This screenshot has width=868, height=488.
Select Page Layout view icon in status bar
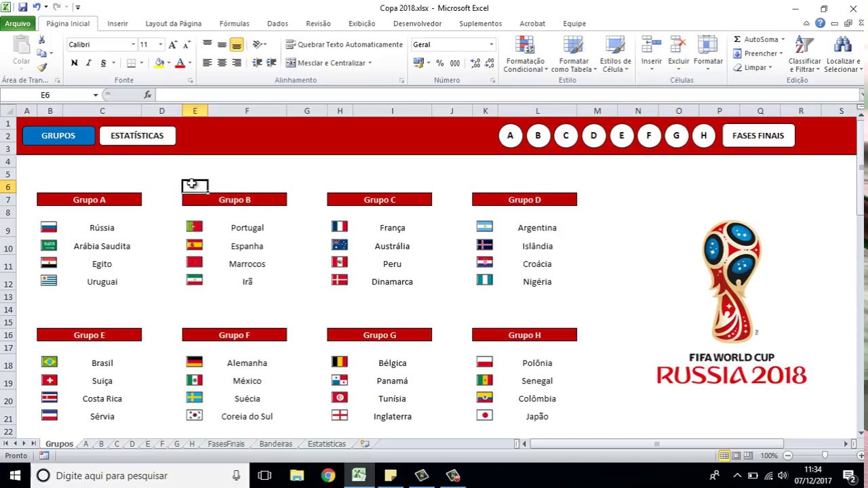tap(736, 455)
